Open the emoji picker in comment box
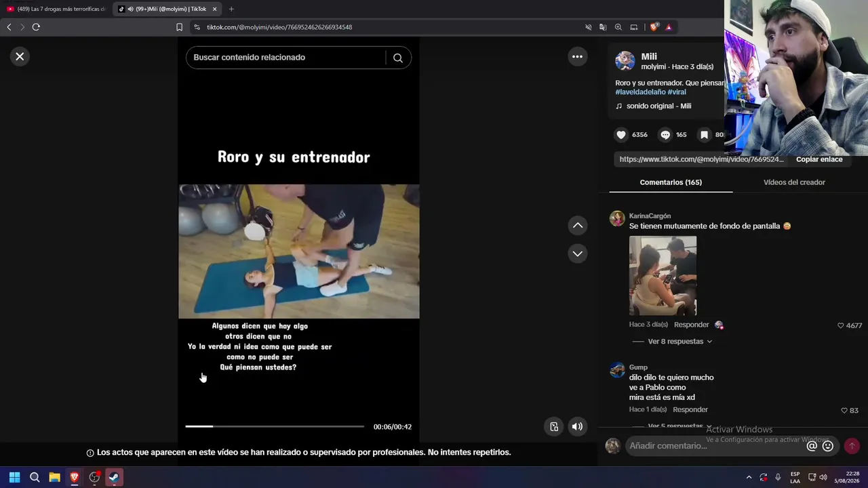This screenshot has width=868, height=488. [x=828, y=446]
